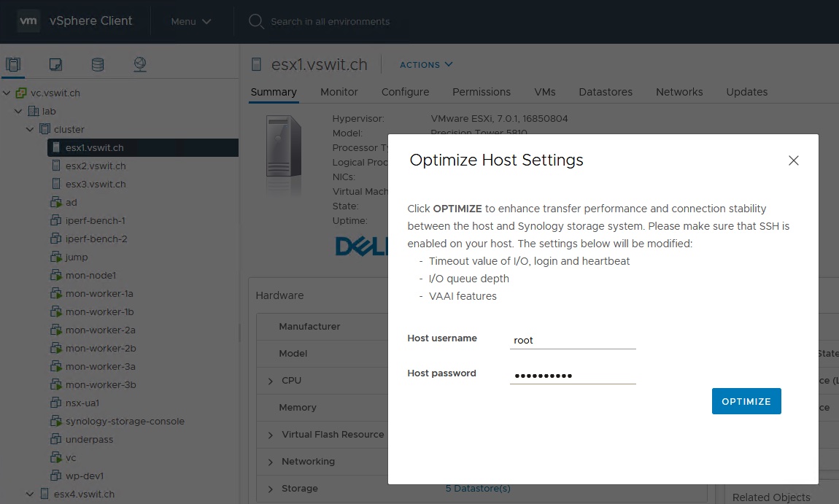Viewport: 839px width, 504px height.
Task: Click the esx2.vswit.ch host icon
Action: tap(56, 166)
